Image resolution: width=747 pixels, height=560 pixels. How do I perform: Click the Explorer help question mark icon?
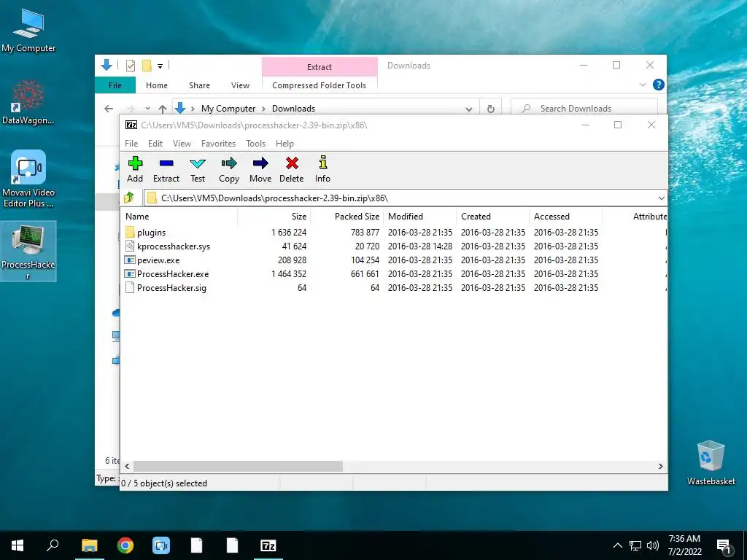(x=659, y=85)
